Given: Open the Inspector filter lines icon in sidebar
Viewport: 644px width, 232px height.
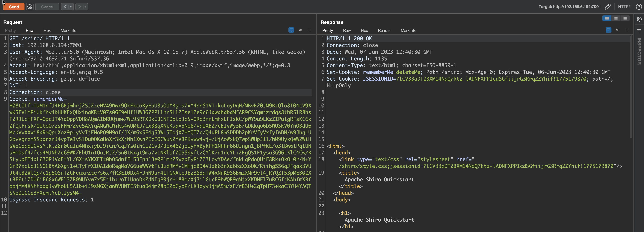Looking at the screenshot, I should (x=639, y=31).
